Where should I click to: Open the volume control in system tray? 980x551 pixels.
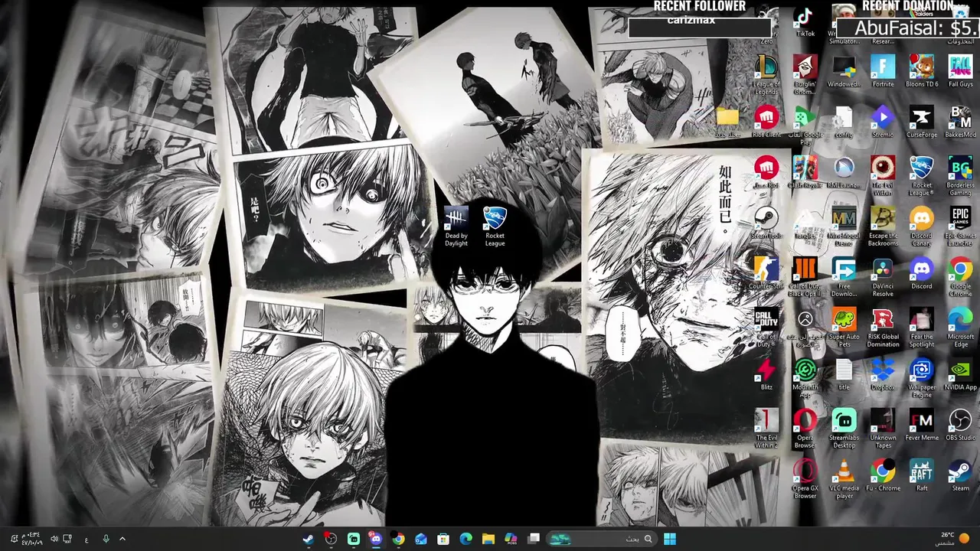[54, 539]
